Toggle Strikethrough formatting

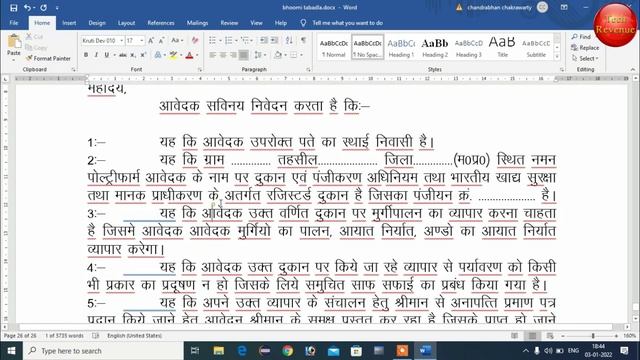[x=122, y=55]
